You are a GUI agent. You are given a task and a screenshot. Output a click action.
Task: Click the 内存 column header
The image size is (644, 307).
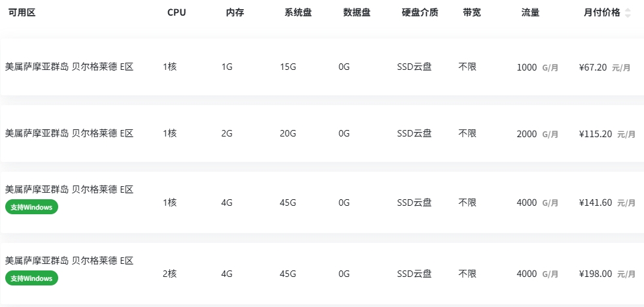click(235, 12)
